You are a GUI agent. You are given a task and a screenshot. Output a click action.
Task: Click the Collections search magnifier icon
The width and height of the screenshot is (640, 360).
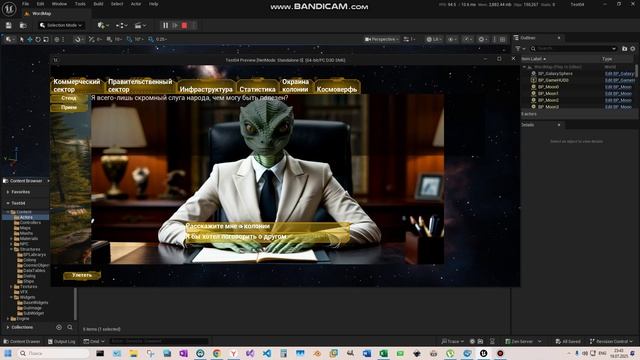click(70, 327)
